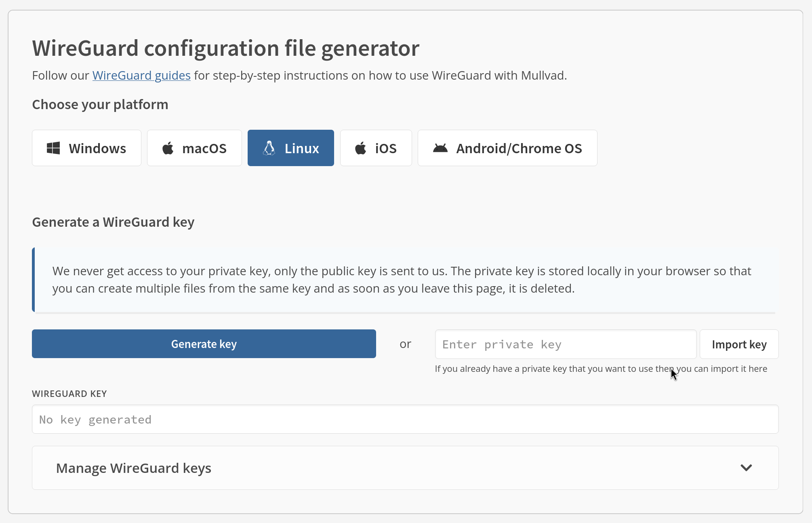812x523 pixels.
Task: Open the WireGuard guides link
Action: tap(141, 75)
